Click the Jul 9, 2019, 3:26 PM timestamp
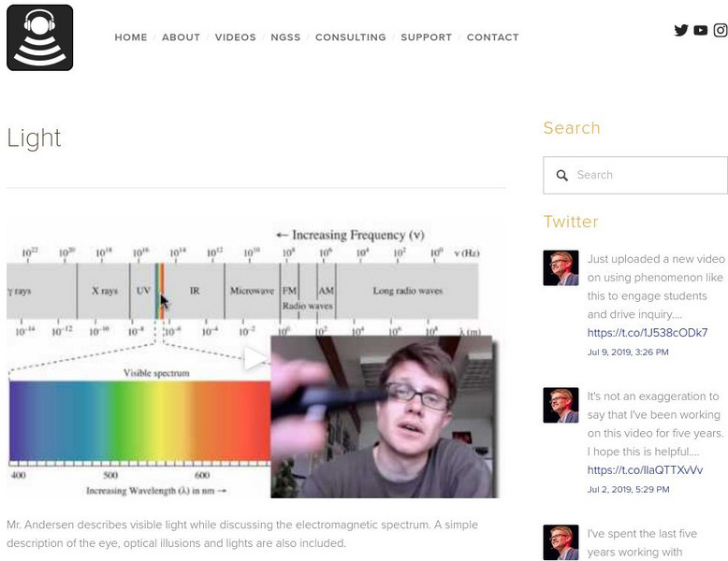 click(628, 352)
